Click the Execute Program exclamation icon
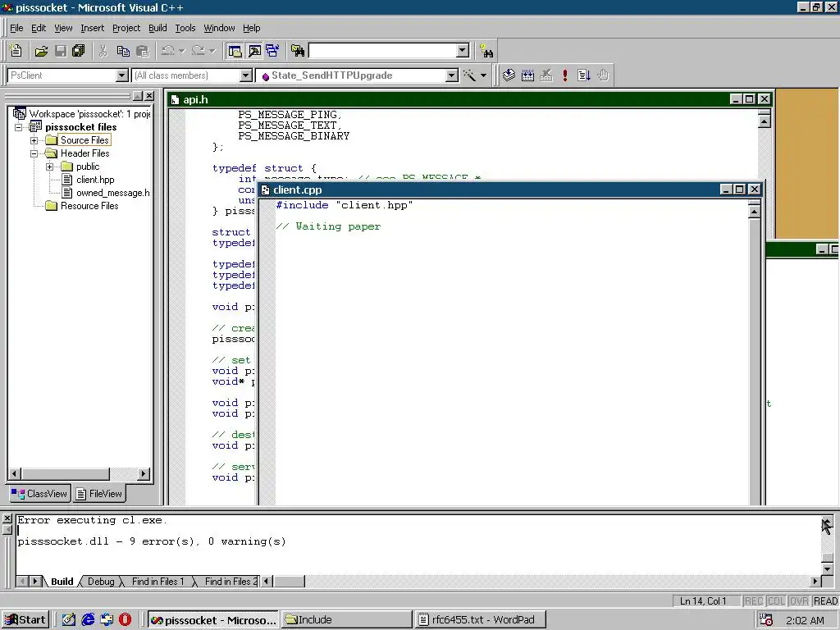 coord(565,75)
